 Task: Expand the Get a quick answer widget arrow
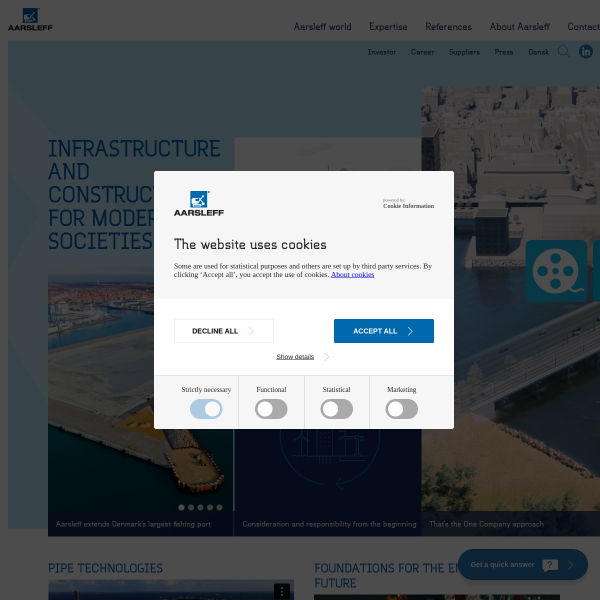click(x=571, y=565)
